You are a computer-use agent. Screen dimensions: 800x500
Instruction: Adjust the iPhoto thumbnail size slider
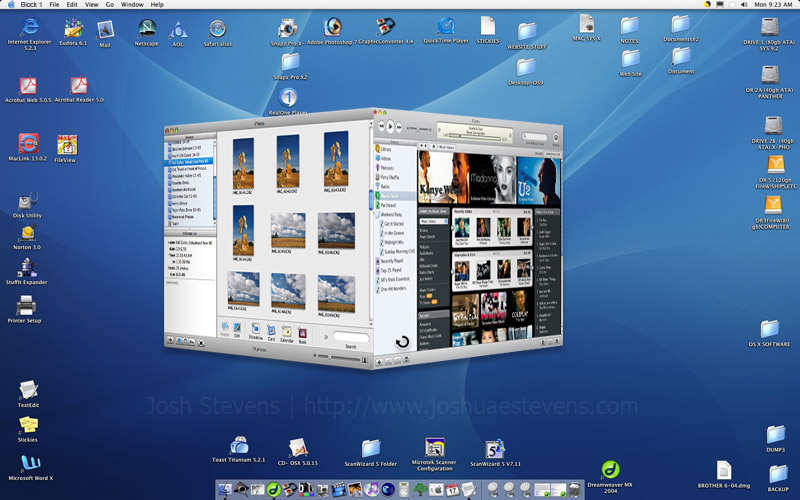click(338, 357)
